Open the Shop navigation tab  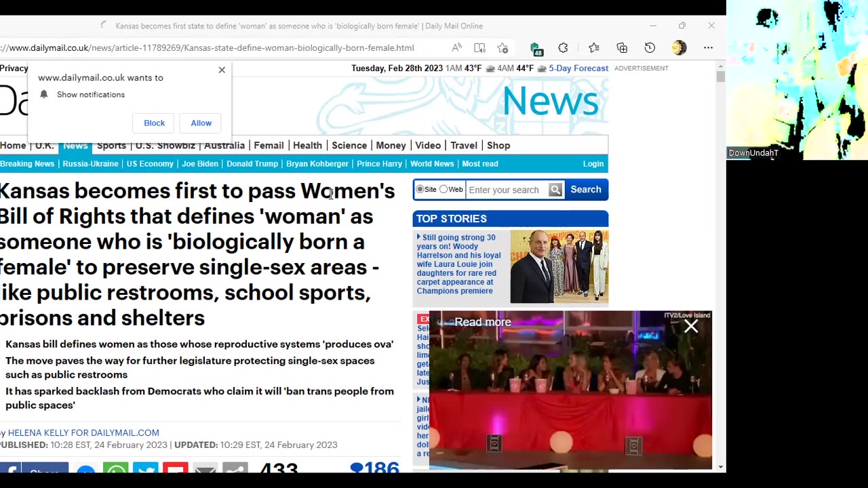[498, 145]
